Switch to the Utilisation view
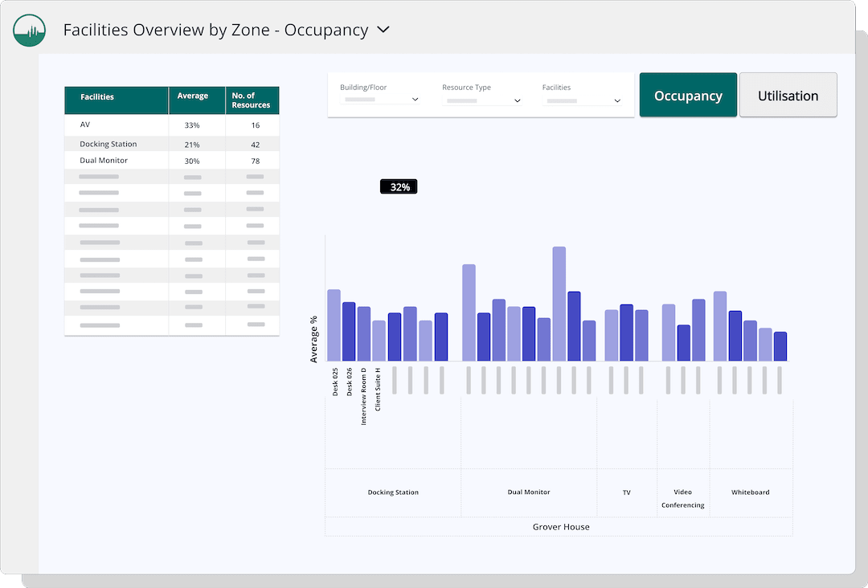 [x=788, y=95]
